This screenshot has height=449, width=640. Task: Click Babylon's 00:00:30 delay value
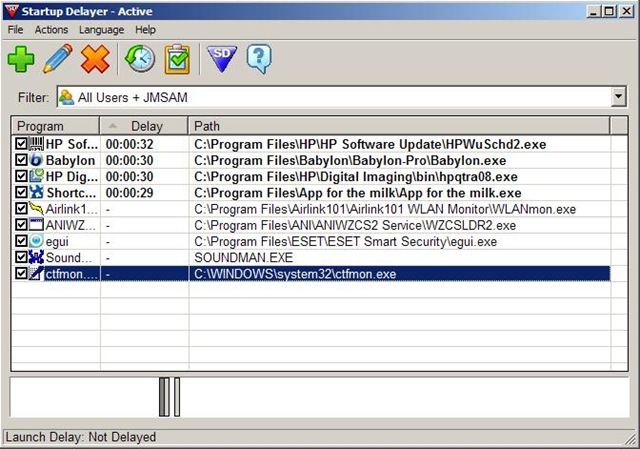tap(129, 160)
